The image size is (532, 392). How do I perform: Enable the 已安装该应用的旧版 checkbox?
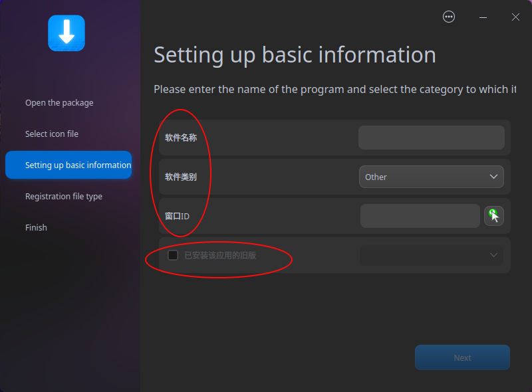coord(173,255)
